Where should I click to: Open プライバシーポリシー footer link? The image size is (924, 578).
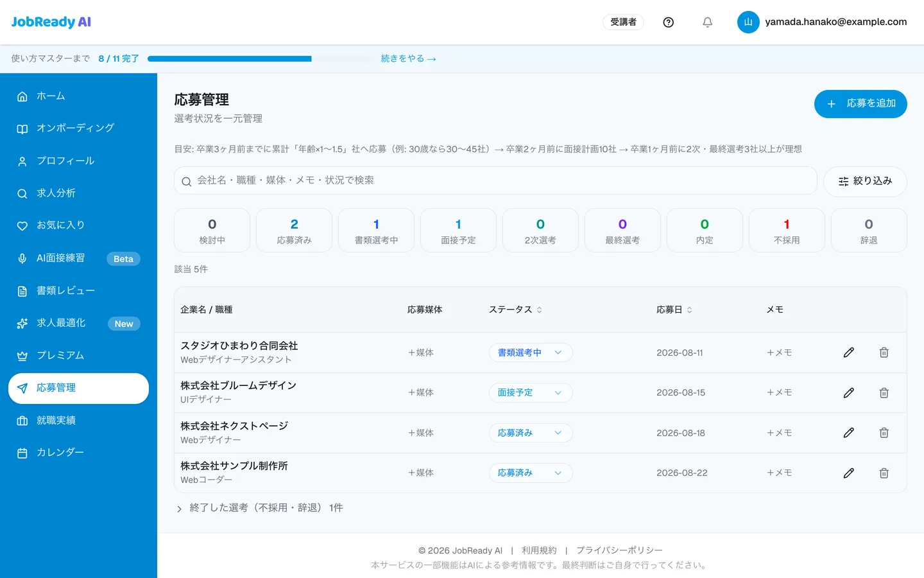coord(619,550)
